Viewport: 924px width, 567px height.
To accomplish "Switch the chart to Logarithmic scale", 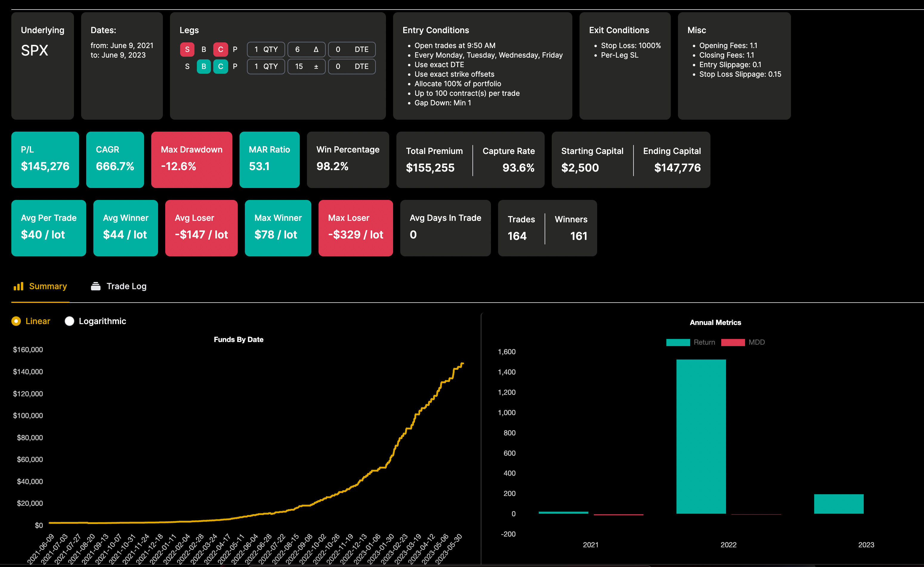I will (x=69, y=321).
